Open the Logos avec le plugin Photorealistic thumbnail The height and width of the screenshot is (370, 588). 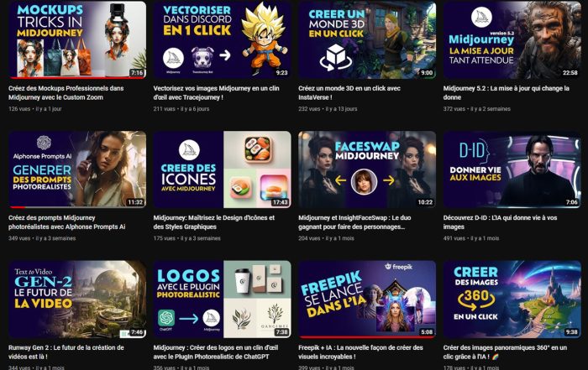(222, 300)
